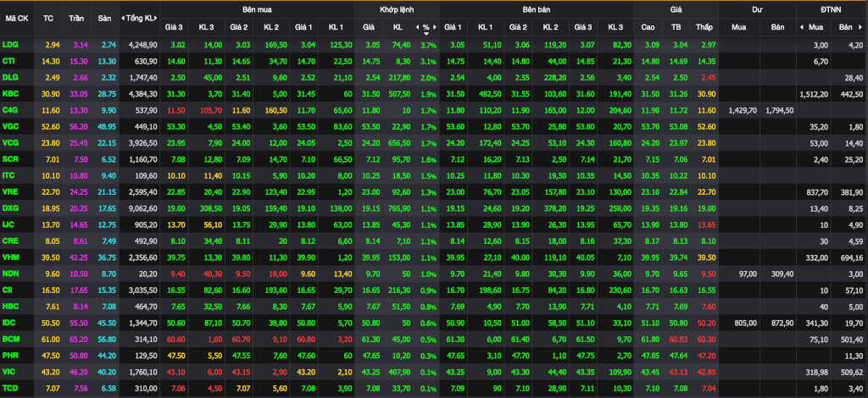
Task: Click C4G Dư Mua value 1,429,70
Action: (743, 111)
